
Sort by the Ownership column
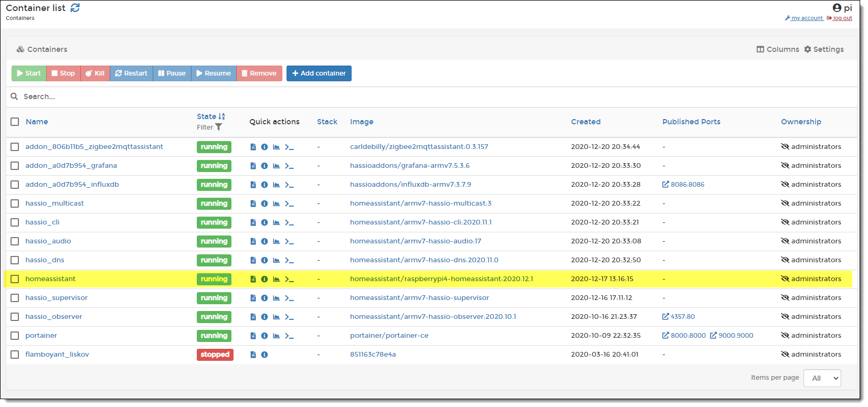[x=801, y=122]
